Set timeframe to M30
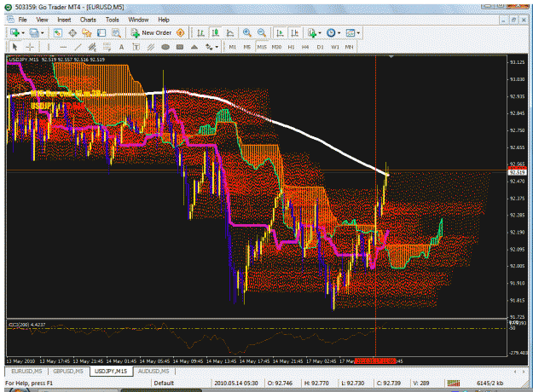This screenshot has width=533, height=392. pyautogui.click(x=276, y=47)
